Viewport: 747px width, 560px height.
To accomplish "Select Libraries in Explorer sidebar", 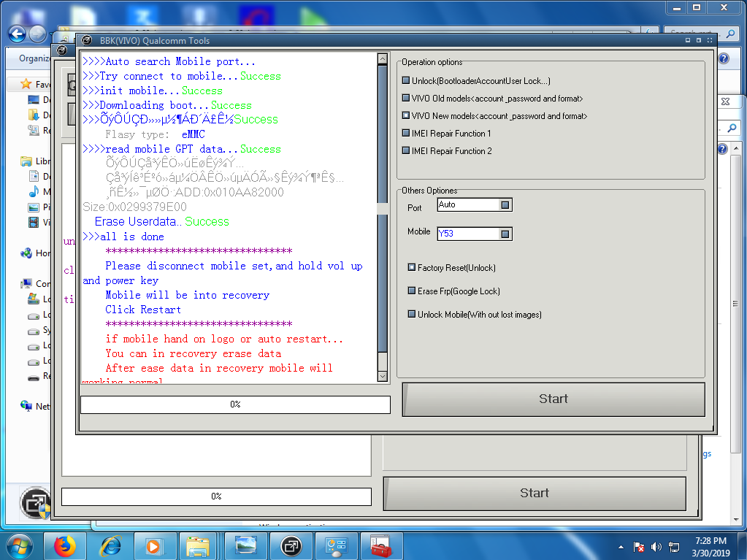I will (26, 161).
